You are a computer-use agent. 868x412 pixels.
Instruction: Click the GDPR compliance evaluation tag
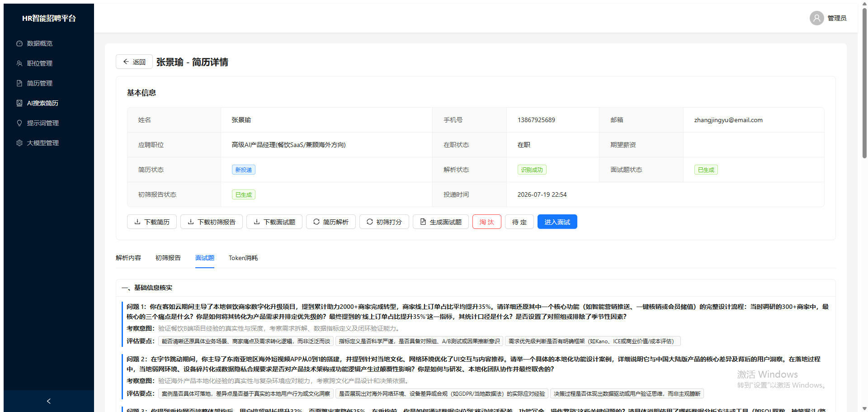click(x=442, y=394)
